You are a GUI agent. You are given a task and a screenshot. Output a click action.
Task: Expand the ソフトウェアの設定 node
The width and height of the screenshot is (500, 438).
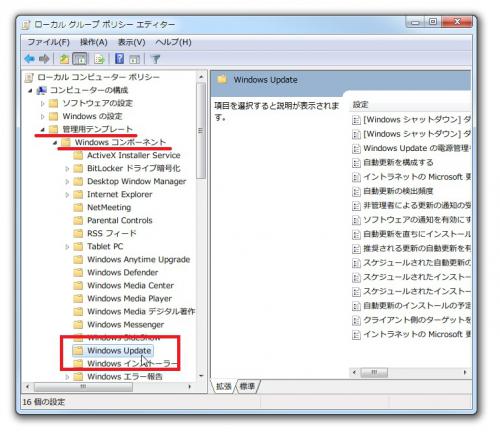[x=42, y=104]
